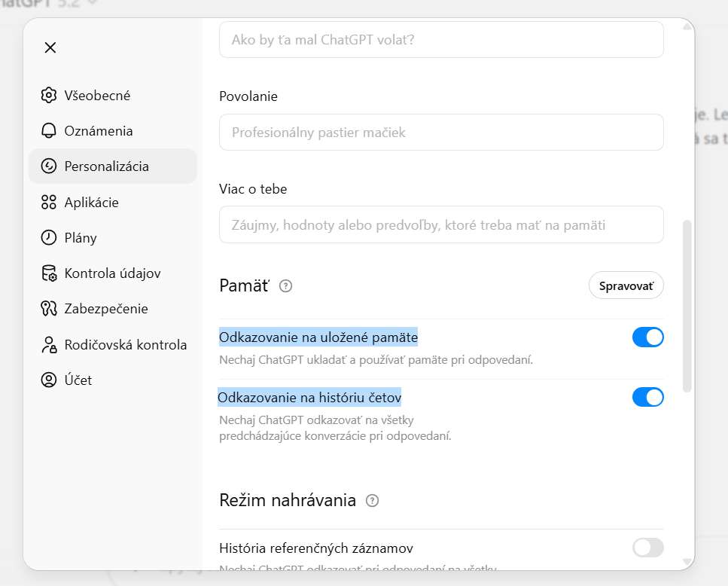This screenshot has width=728, height=586.
Task: Switch to Plány section
Action: [x=112, y=237]
